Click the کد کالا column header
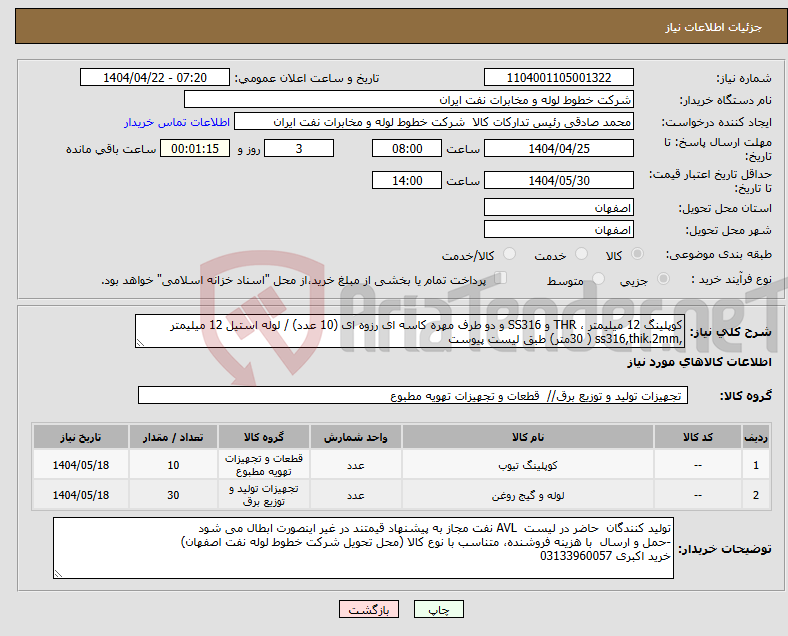Screen dimensions: 788x636 [698, 437]
